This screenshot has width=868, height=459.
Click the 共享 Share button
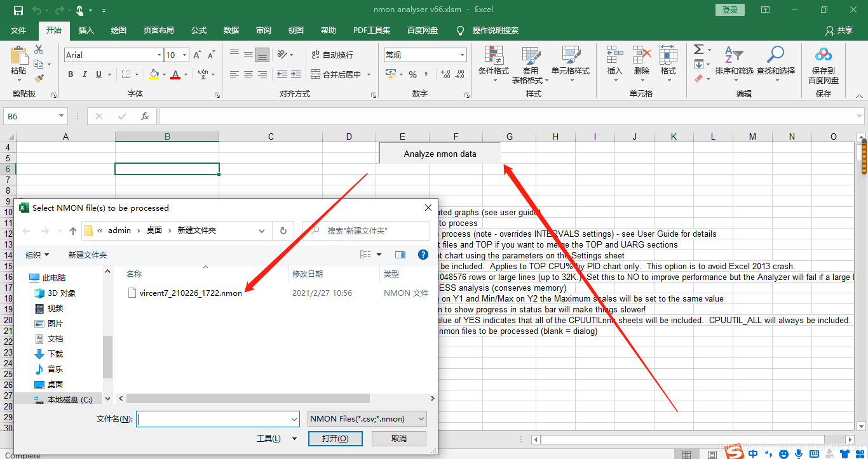click(839, 30)
